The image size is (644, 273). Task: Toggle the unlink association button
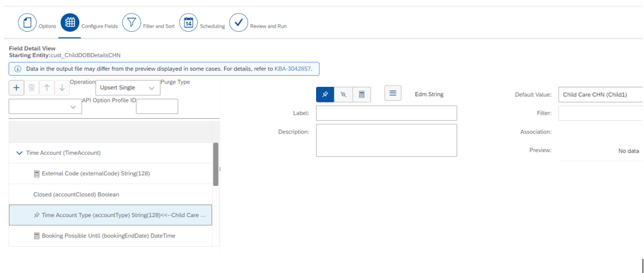click(344, 95)
